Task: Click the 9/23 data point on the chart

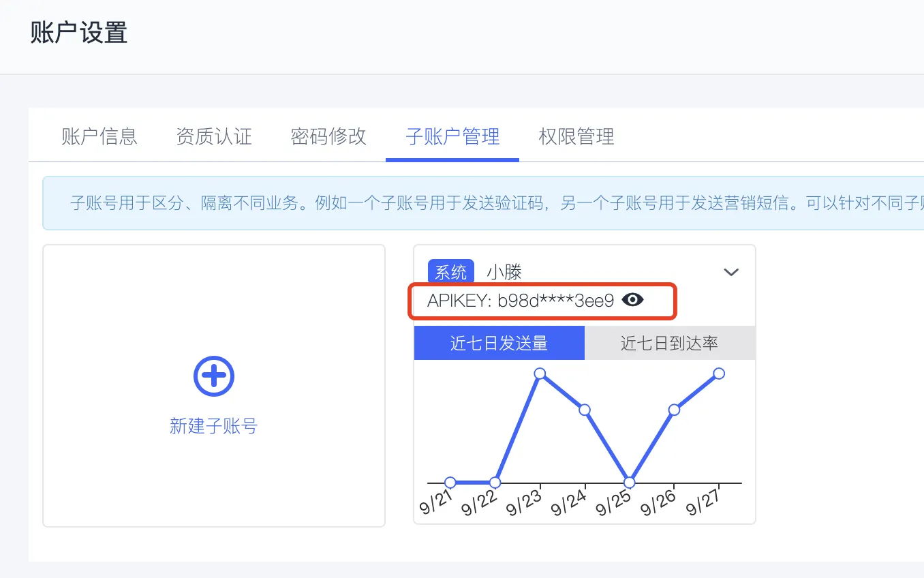Action: (540, 374)
